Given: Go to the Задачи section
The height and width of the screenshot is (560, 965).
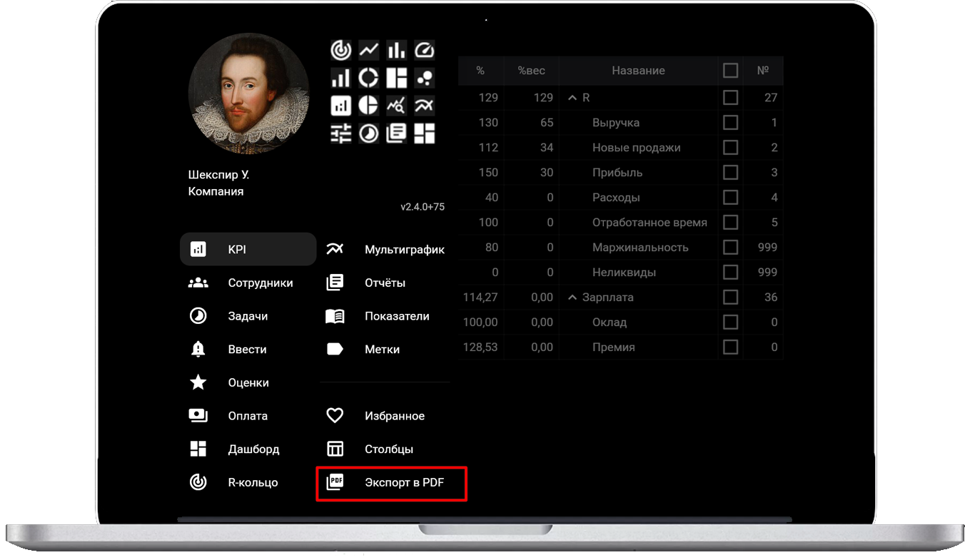Looking at the screenshot, I should (248, 316).
